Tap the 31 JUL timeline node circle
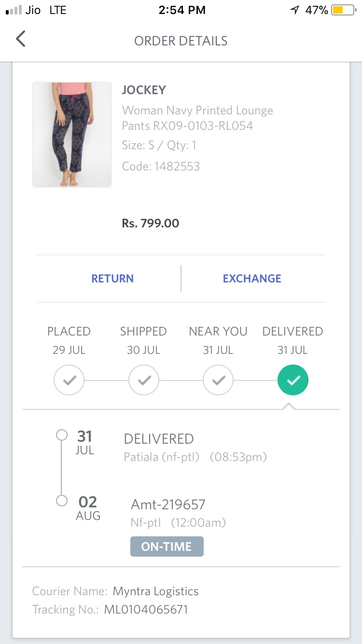The height and width of the screenshot is (644, 362). click(62, 435)
